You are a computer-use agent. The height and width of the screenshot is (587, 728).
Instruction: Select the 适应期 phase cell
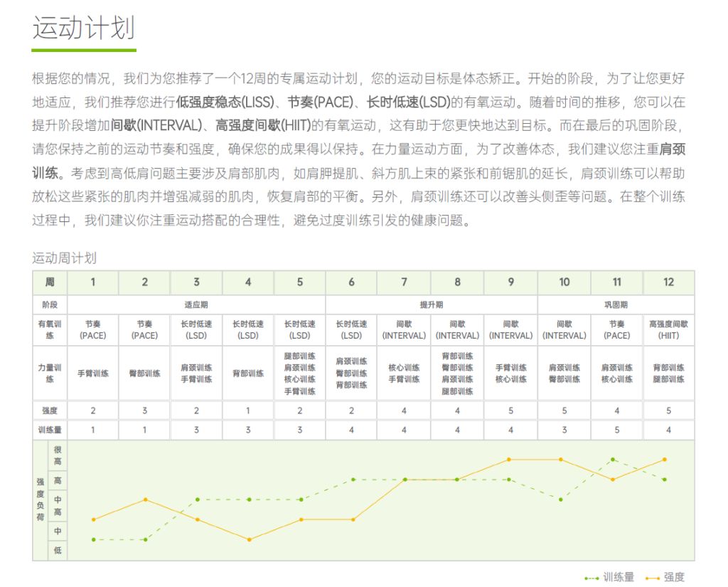tap(197, 305)
